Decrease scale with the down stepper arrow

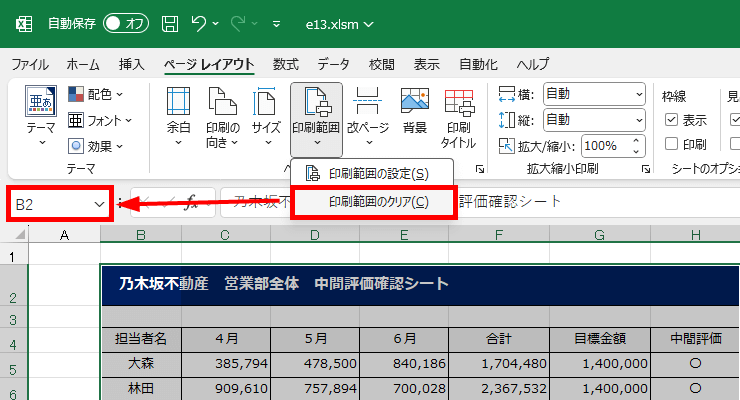click(x=637, y=151)
